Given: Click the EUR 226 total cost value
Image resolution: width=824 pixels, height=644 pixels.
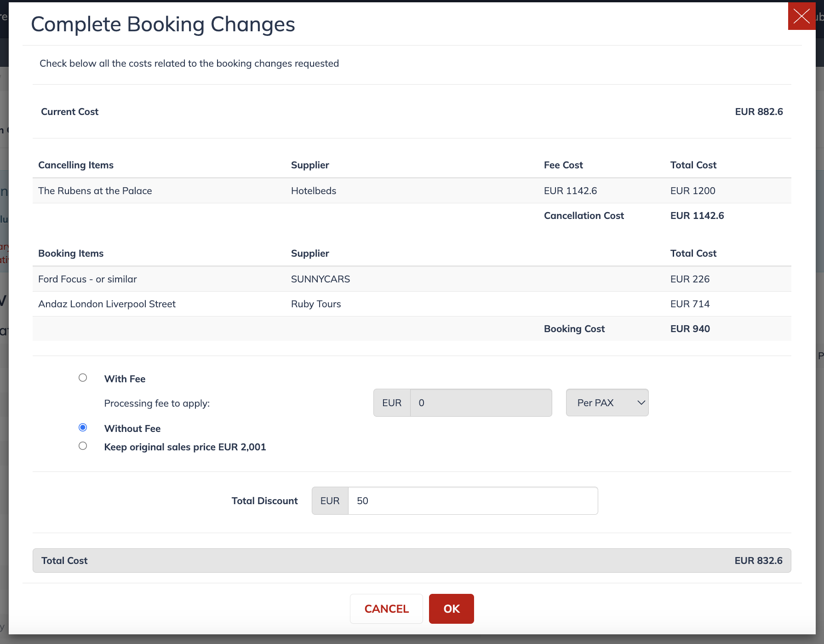Looking at the screenshot, I should 690,279.
